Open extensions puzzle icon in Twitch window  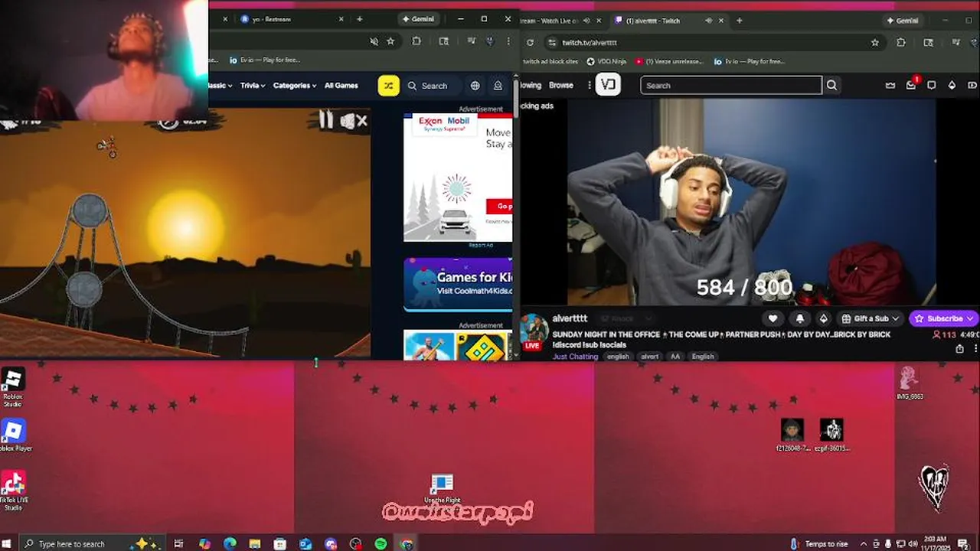(x=900, y=43)
